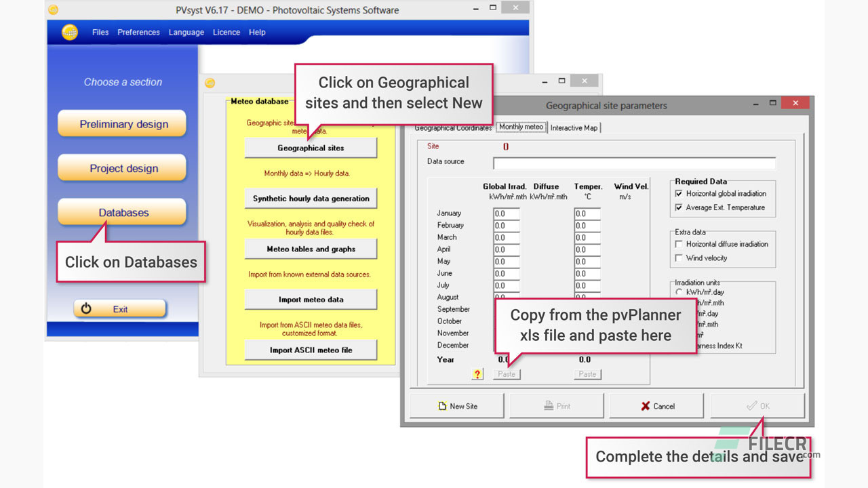Viewport: 868px width, 488px height.
Task: Open the Preferences menu
Action: [138, 32]
